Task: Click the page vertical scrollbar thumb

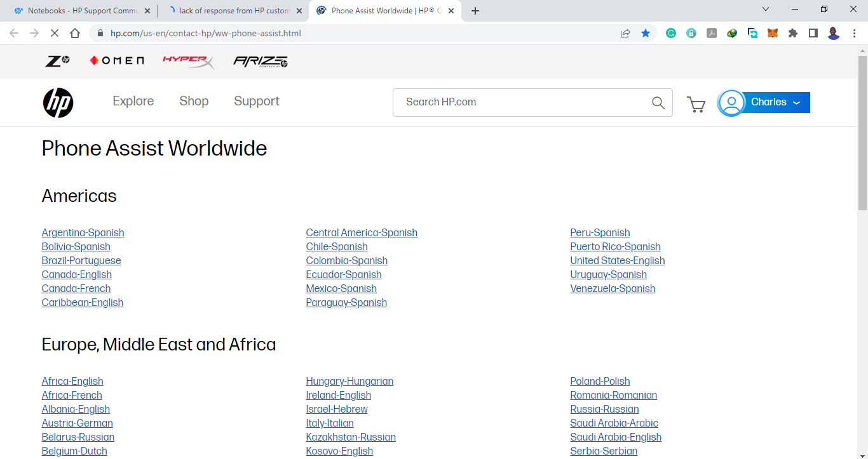Action: pyautogui.click(x=862, y=132)
